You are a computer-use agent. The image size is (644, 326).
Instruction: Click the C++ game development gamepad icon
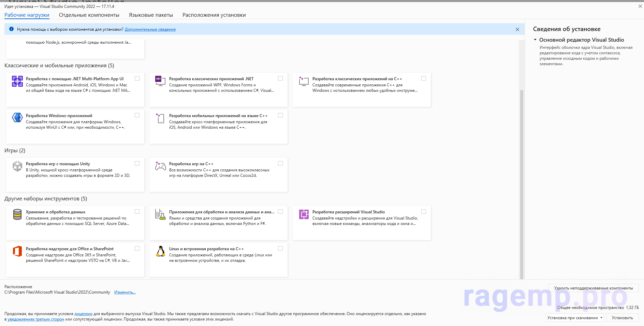click(x=160, y=166)
